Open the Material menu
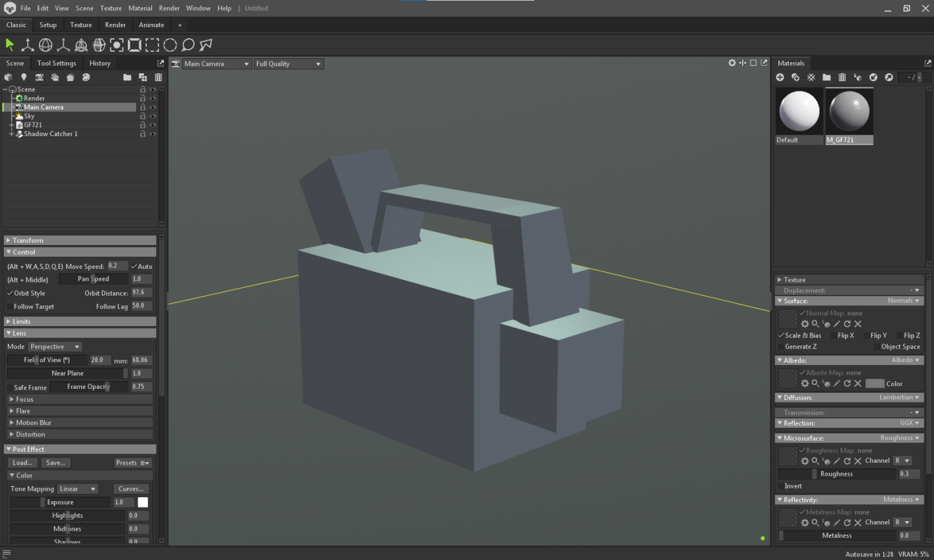 click(140, 8)
